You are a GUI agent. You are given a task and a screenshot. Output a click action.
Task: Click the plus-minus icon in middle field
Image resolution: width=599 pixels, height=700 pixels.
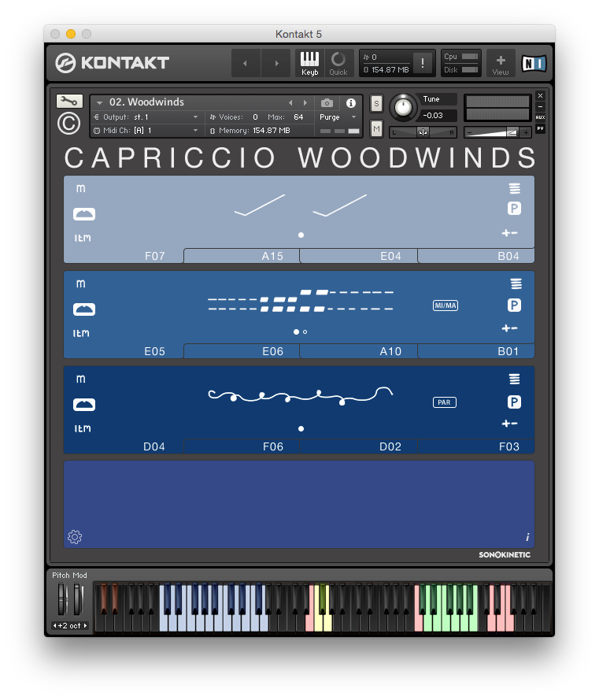[x=509, y=328]
